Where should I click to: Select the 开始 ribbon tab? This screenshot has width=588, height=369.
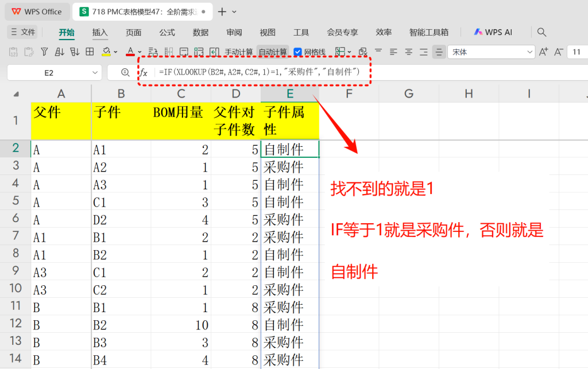(x=67, y=32)
